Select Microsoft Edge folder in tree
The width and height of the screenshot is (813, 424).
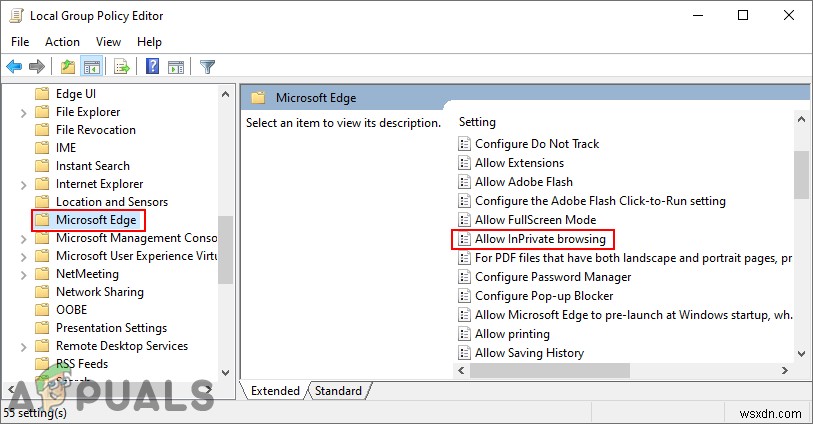tap(96, 220)
